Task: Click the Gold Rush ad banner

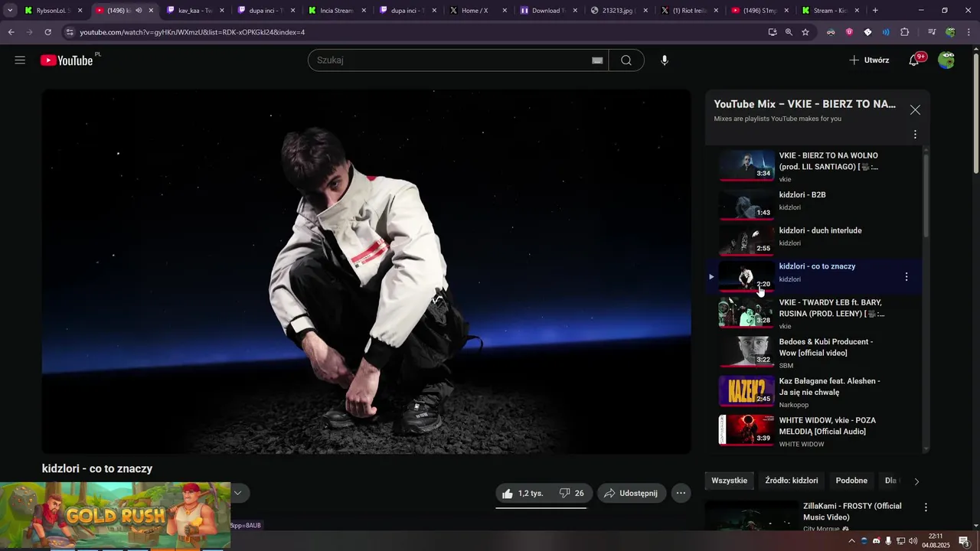Action: point(115,514)
